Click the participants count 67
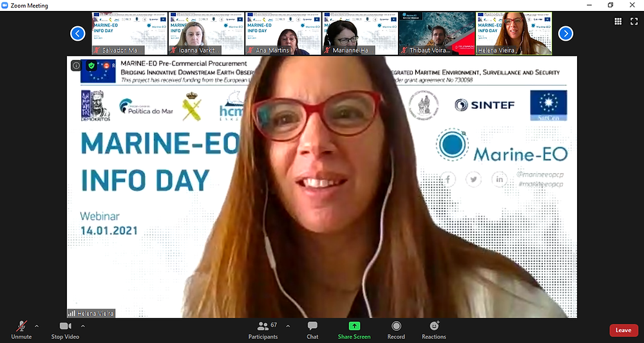Image resolution: width=644 pixels, height=343 pixels. click(274, 325)
